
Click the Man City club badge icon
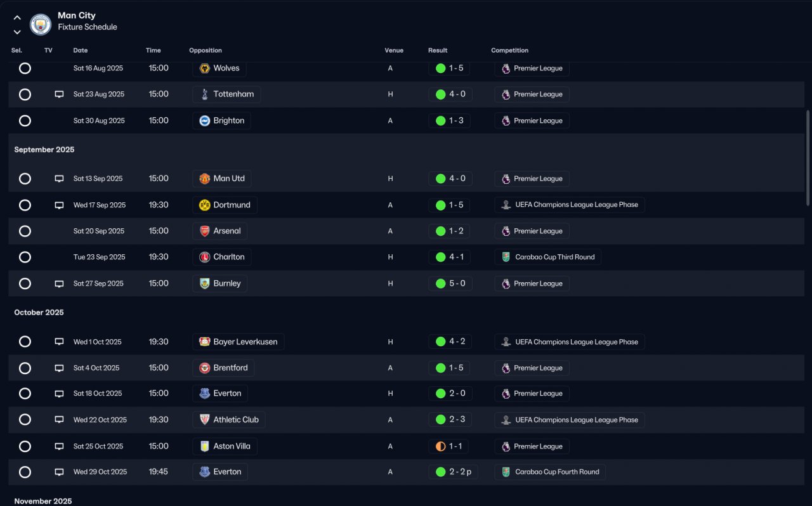point(41,24)
